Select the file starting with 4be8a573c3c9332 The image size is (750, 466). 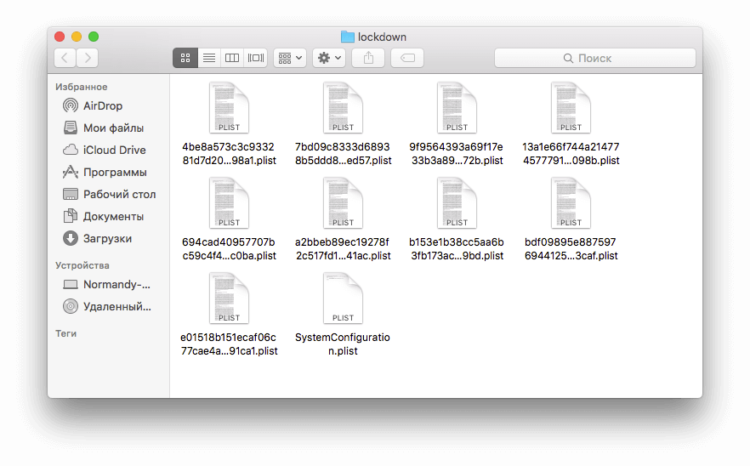(x=229, y=109)
